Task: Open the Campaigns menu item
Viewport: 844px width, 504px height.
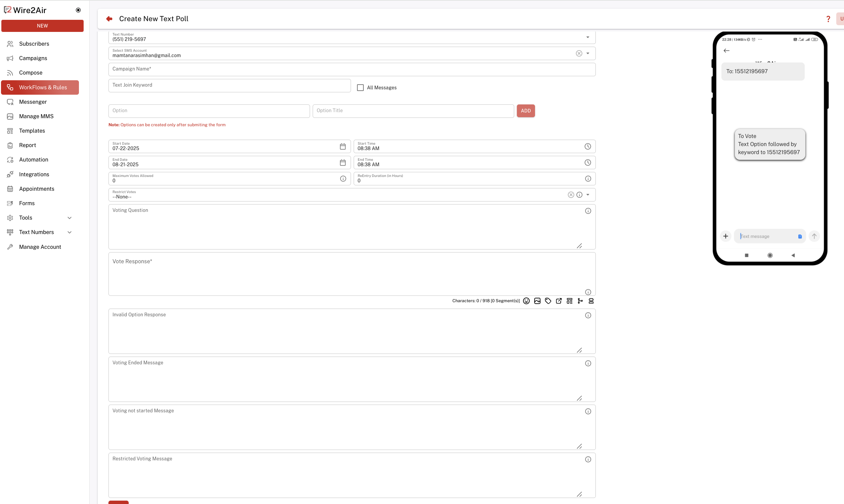Action: [33, 58]
